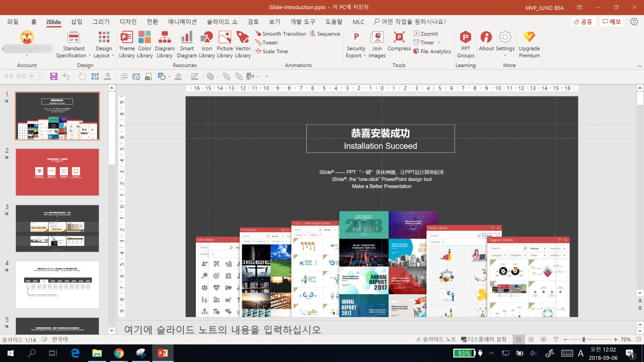
Task: Open the Theme Library
Action: [x=127, y=45]
